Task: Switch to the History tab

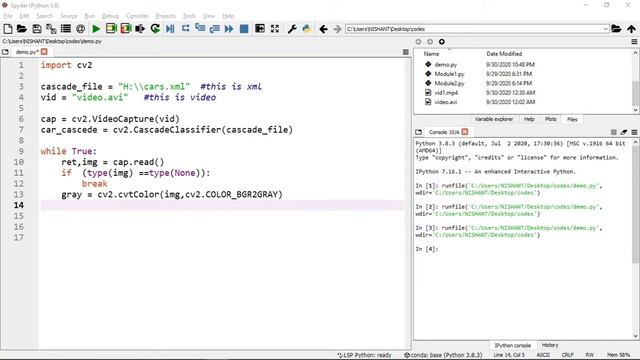Action: coord(550,345)
